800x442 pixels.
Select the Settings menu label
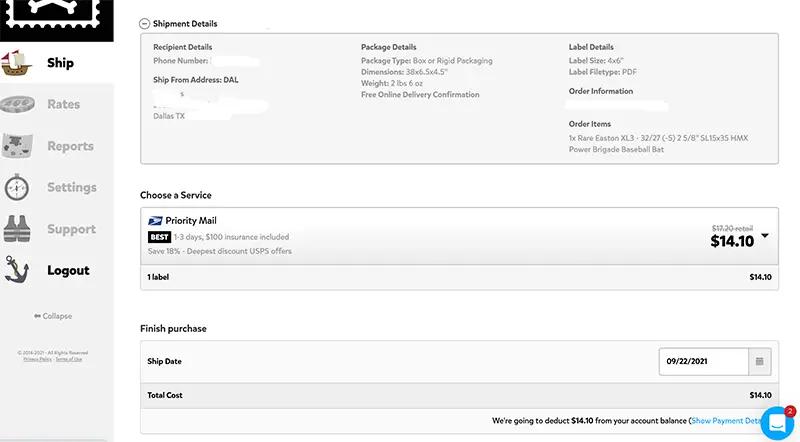click(x=72, y=187)
